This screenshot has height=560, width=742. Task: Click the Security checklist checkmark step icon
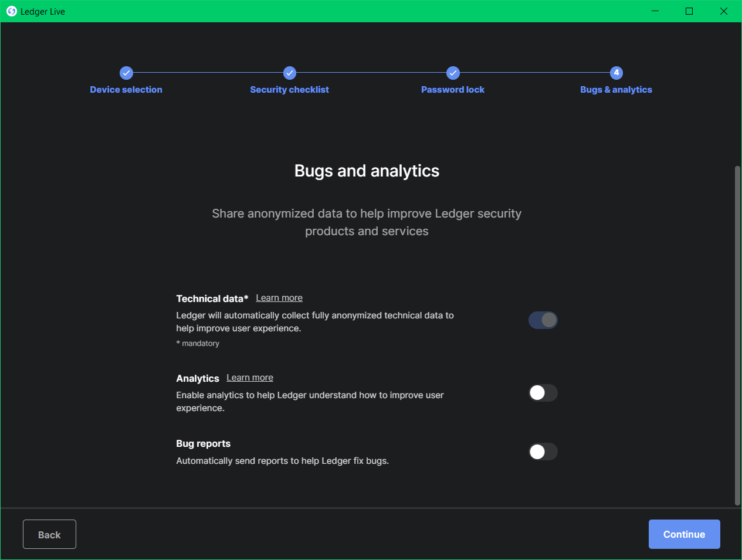pyautogui.click(x=290, y=73)
